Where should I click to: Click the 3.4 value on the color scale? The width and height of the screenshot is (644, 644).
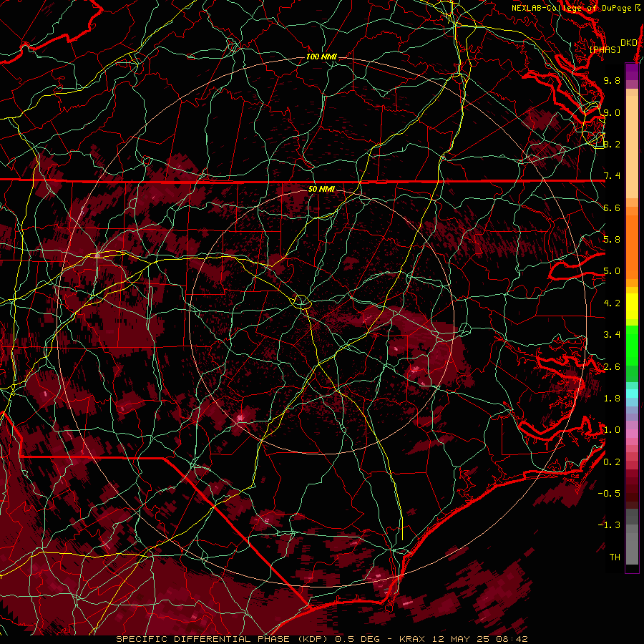[x=612, y=335]
